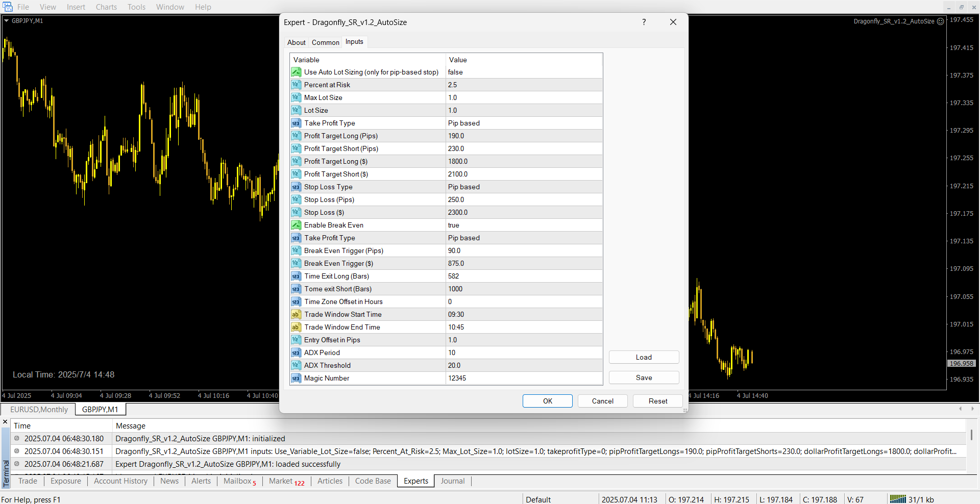Click the icon next to ADX Period
The width and height of the screenshot is (980, 504).
pyautogui.click(x=296, y=352)
